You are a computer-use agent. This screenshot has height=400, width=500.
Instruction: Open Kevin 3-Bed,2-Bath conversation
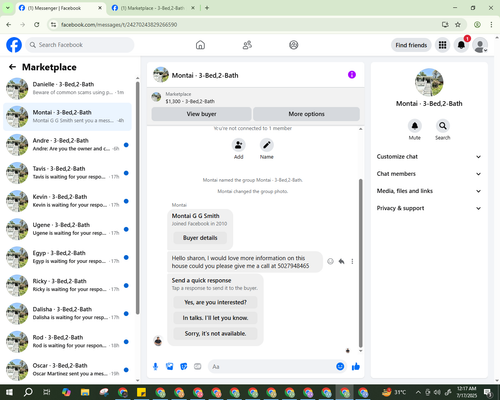(x=67, y=201)
